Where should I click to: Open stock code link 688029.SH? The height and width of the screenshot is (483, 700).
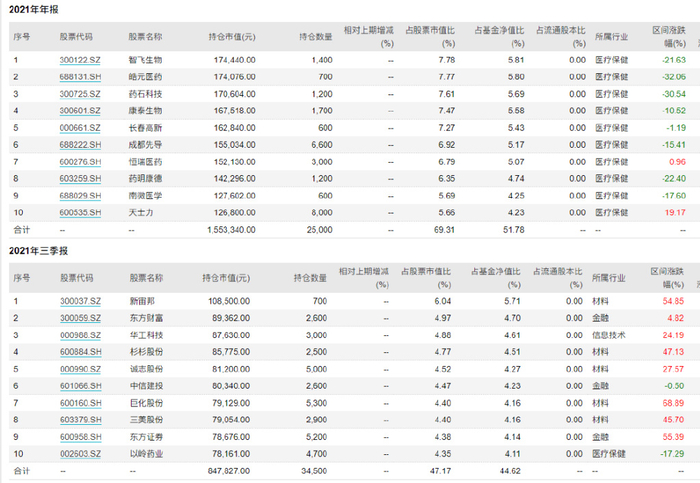pos(80,196)
